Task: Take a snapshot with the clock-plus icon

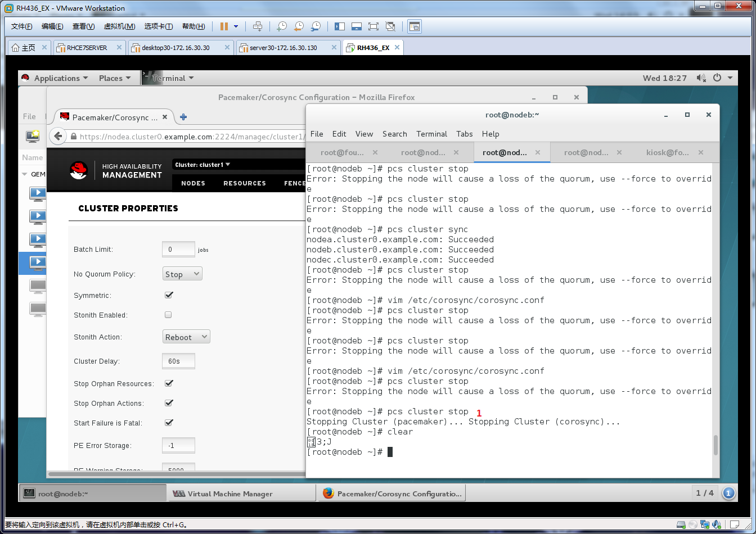Action: point(281,26)
